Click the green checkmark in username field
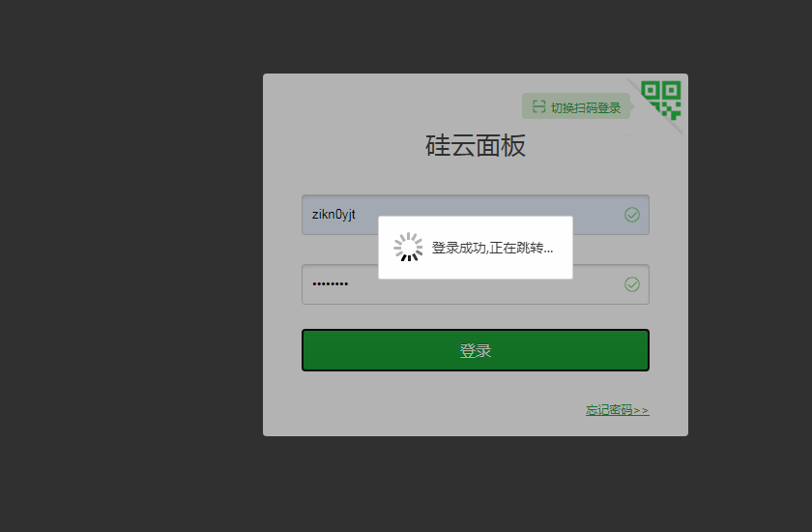 point(632,215)
